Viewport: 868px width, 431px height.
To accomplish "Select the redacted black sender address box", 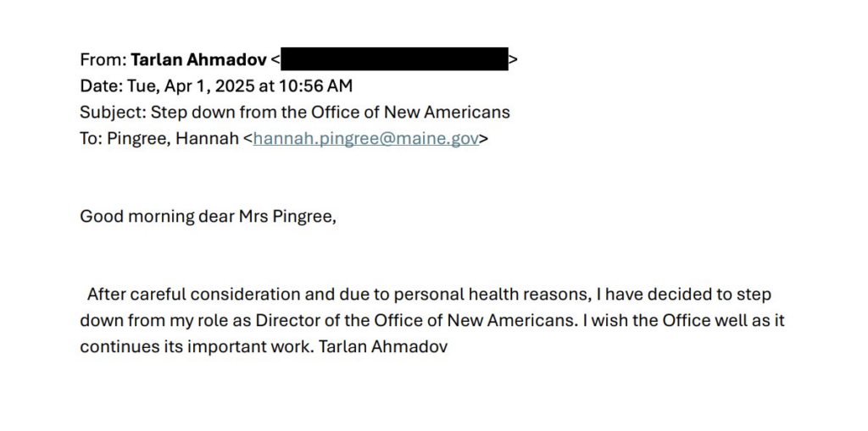I will pyautogui.click(x=394, y=59).
